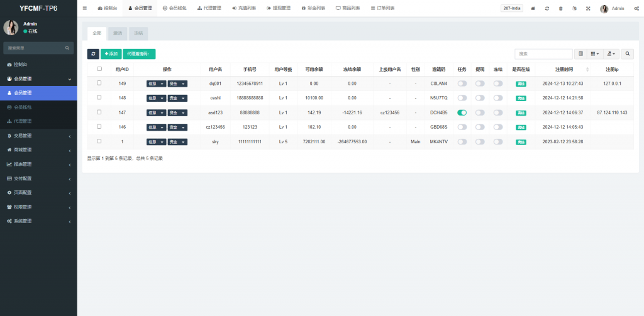Open the 充值列表 top navigation tab
The height and width of the screenshot is (316, 644).
(244, 9)
